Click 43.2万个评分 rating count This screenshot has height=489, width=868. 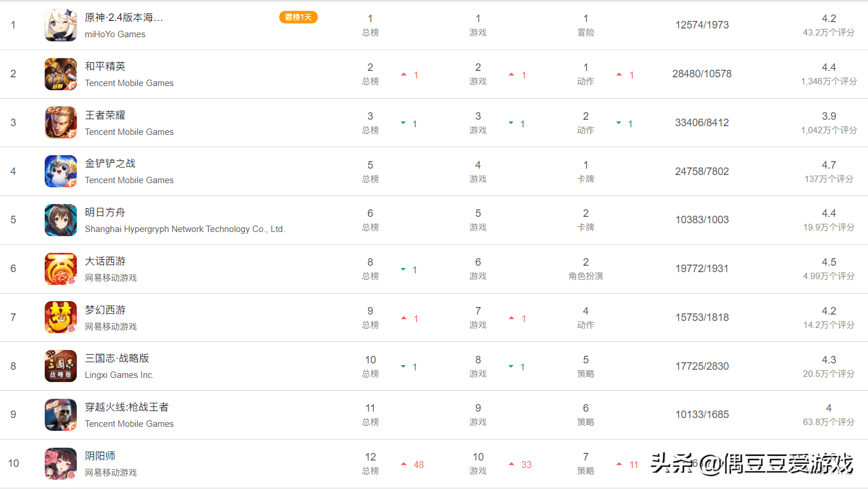tap(828, 33)
